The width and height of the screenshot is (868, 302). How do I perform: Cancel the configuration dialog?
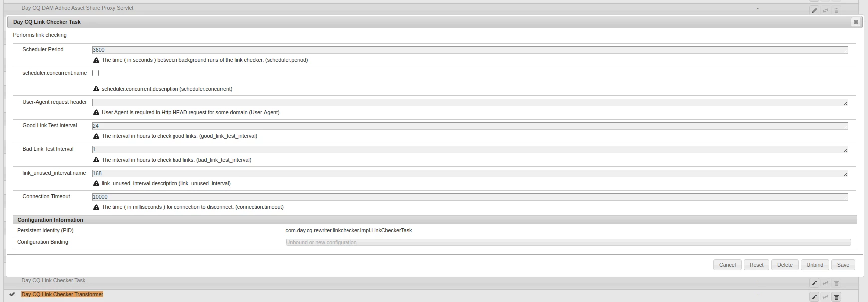click(x=727, y=265)
